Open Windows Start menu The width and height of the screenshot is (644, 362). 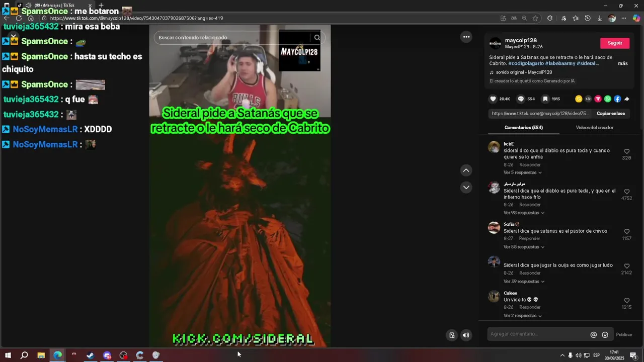click(8, 355)
